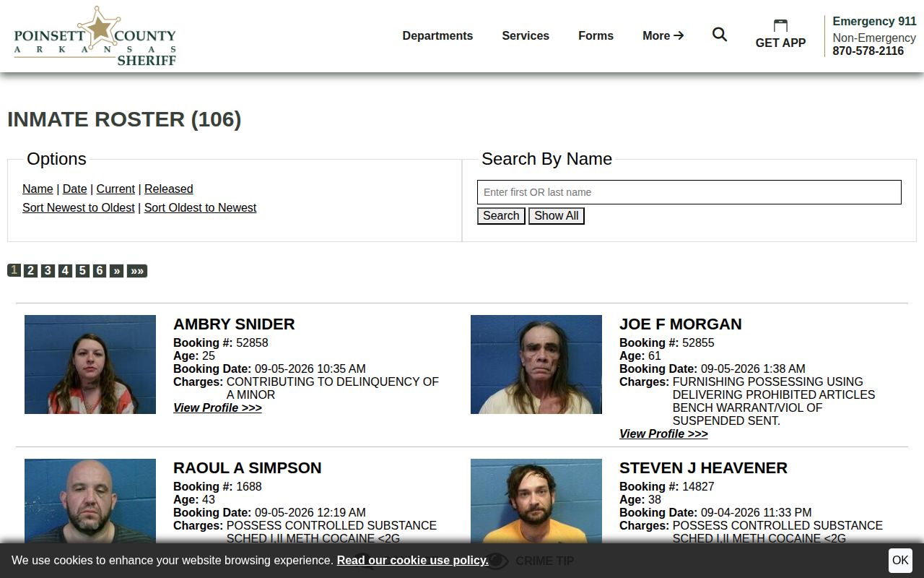
Task: Click the Inmate Roster (106) heading
Action: [124, 119]
